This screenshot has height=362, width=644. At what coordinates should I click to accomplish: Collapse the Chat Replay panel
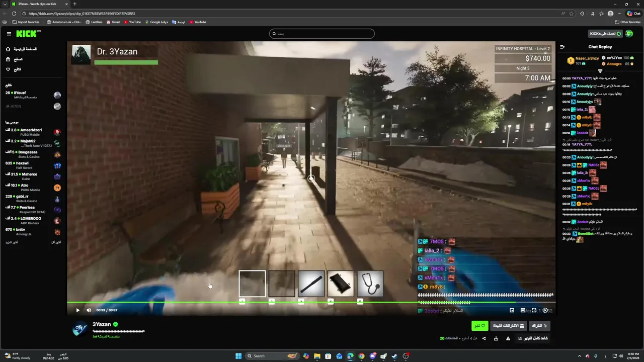tap(562, 47)
